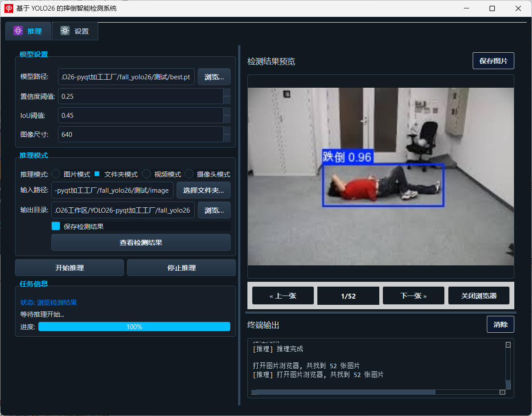Click the gear icon on 设置 tab
The height and width of the screenshot is (416, 532).
[x=65, y=31]
